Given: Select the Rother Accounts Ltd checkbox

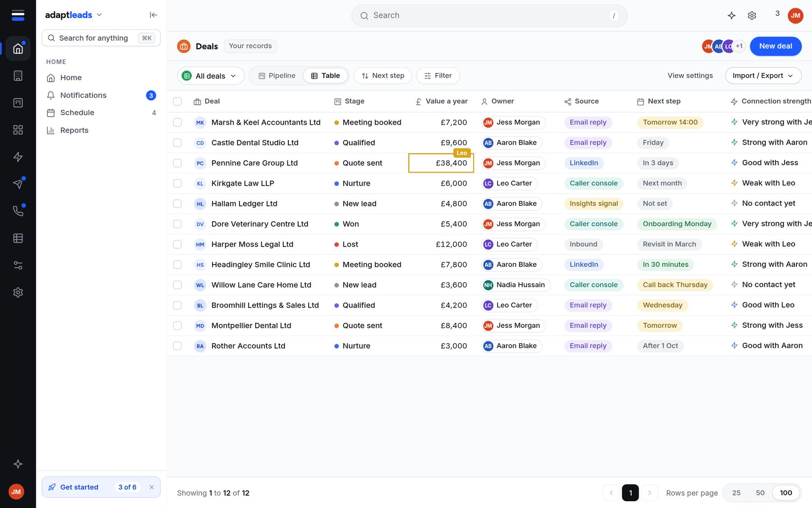Looking at the screenshot, I should pos(177,346).
